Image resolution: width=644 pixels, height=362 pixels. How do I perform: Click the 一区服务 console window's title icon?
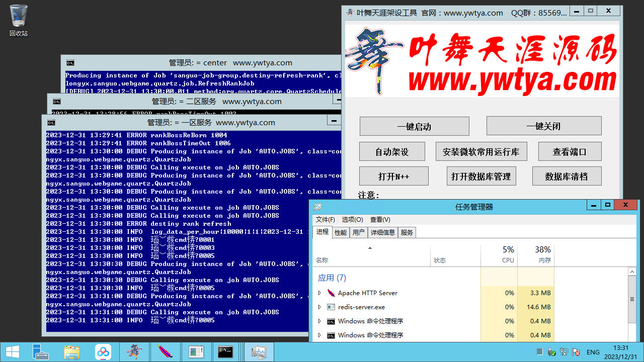click(51, 122)
